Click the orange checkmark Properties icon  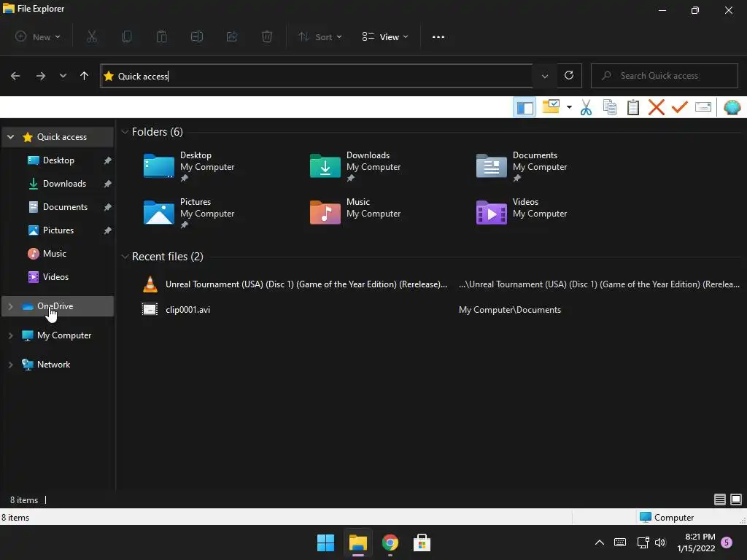tap(679, 106)
